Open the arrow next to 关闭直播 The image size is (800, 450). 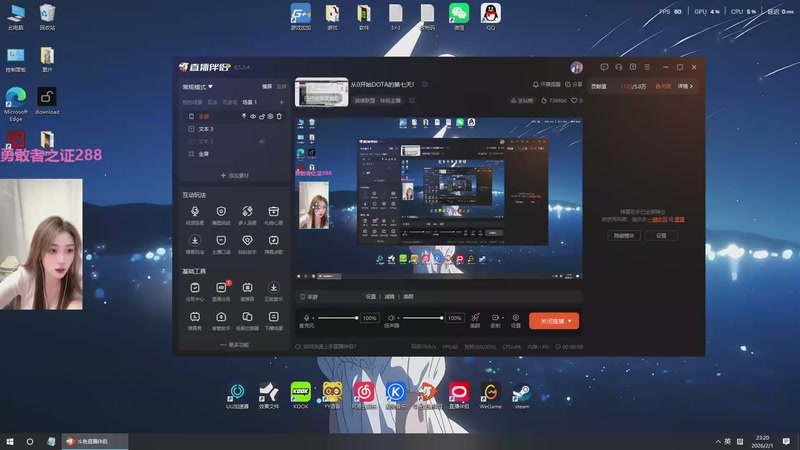click(570, 321)
